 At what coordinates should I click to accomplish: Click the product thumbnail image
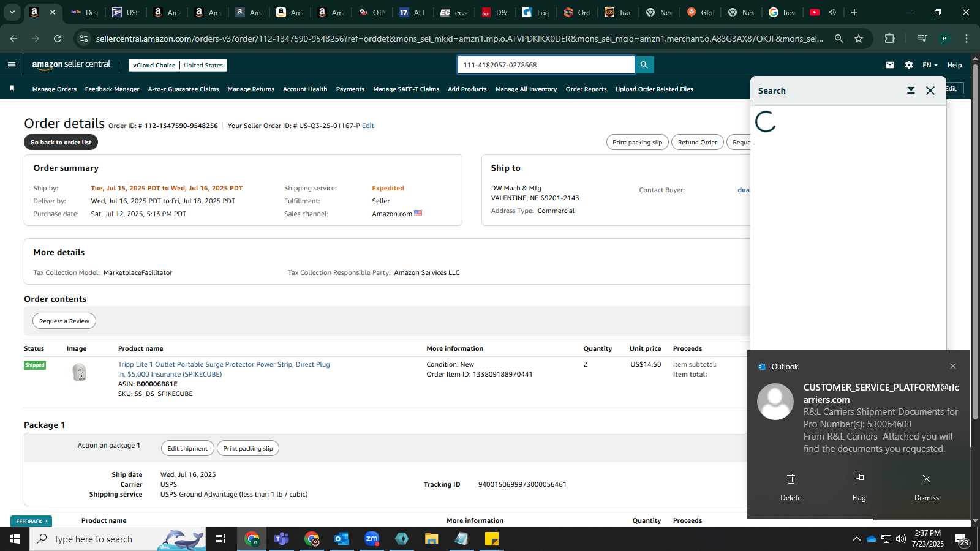pos(80,372)
